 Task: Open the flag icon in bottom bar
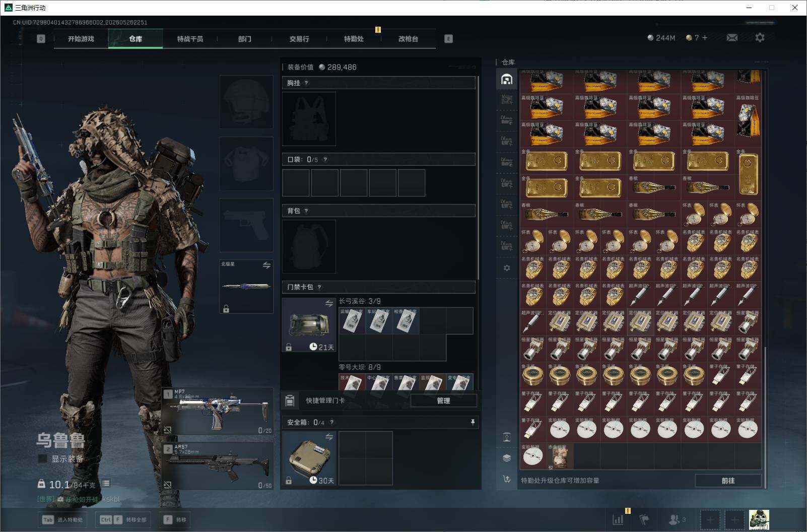(x=644, y=519)
